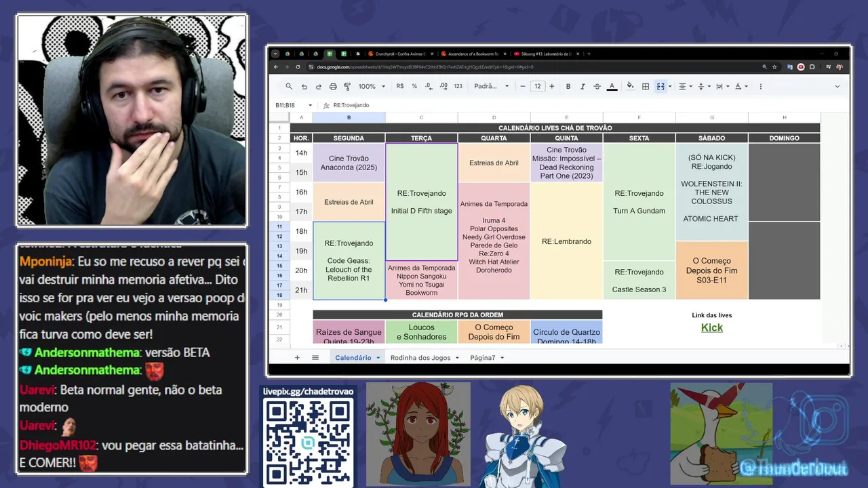
Task: Open the font family Padrã... dropdown
Action: pyautogui.click(x=492, y=86)
